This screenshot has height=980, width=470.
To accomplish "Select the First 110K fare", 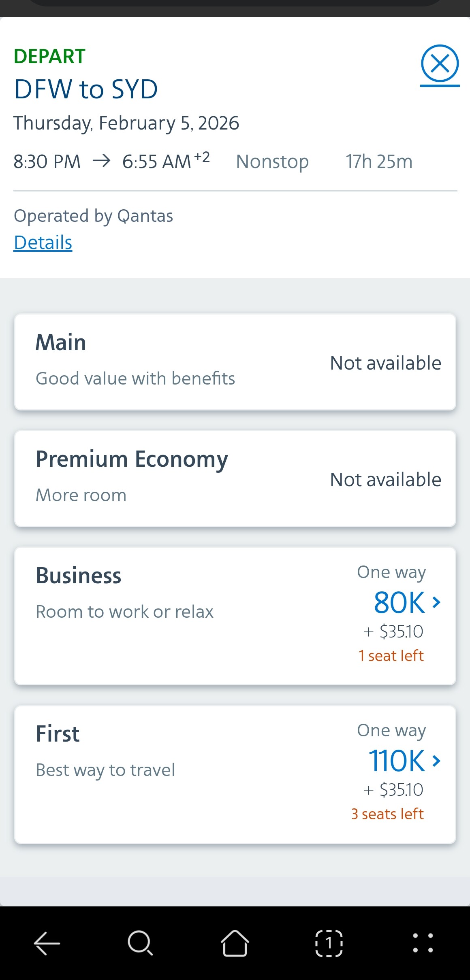I will 397,761.
